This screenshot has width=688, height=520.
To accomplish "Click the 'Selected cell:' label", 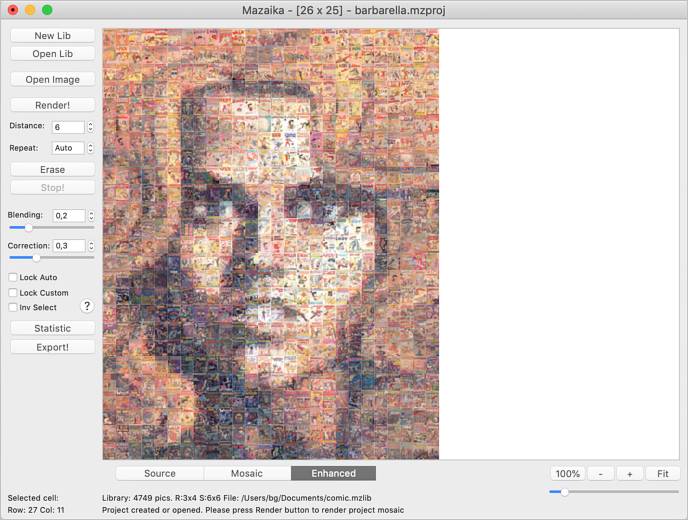I will click(x=33, y=498).
